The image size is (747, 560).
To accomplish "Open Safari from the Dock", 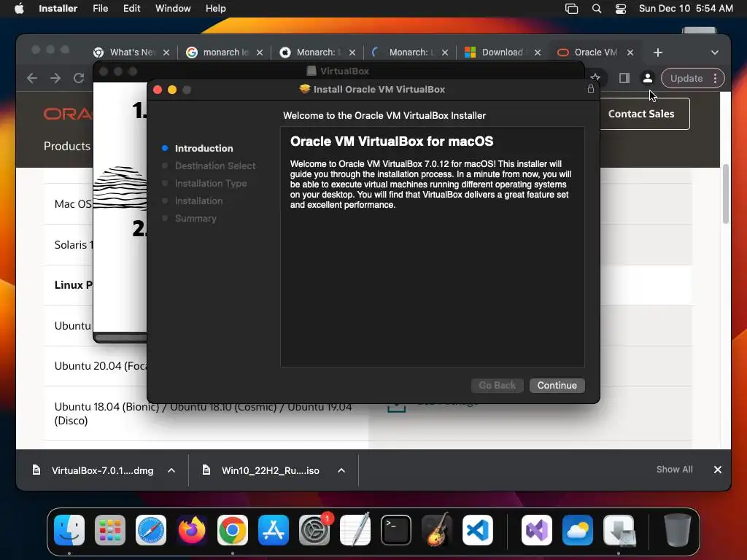I will [x=151, y=530].
